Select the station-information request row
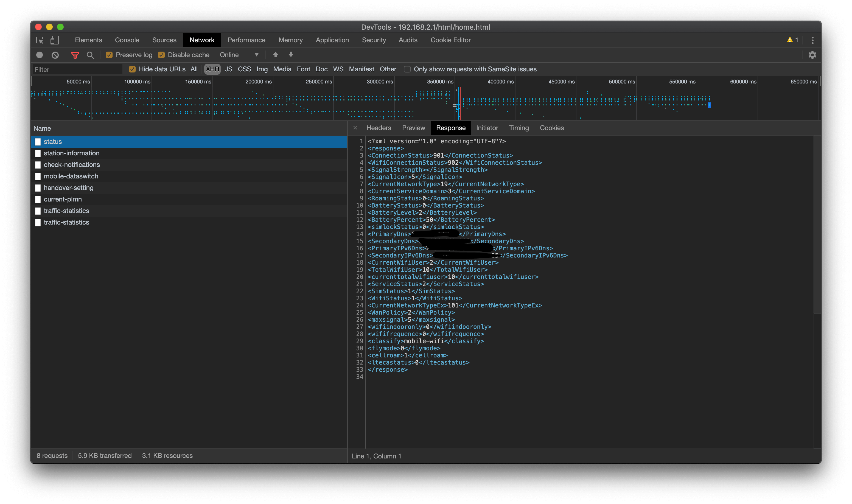The width and height of the screenshot is (852, 504). pyautogui.click(x=72, y=153)
